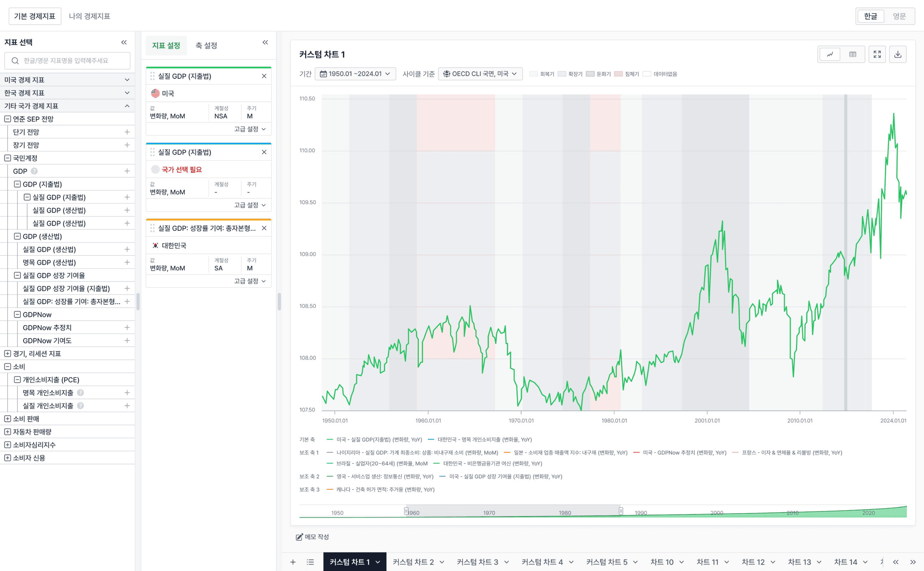924x571 pixels.
Task: Collapse the 지표 선택 panel
Action: [x=124, y=42]
